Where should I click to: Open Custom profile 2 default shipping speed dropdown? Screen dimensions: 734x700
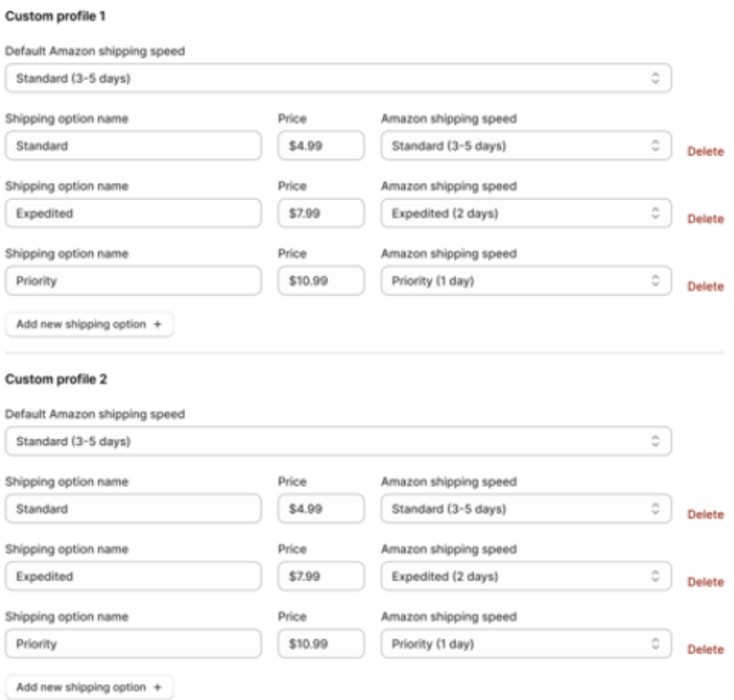[338, 441]
